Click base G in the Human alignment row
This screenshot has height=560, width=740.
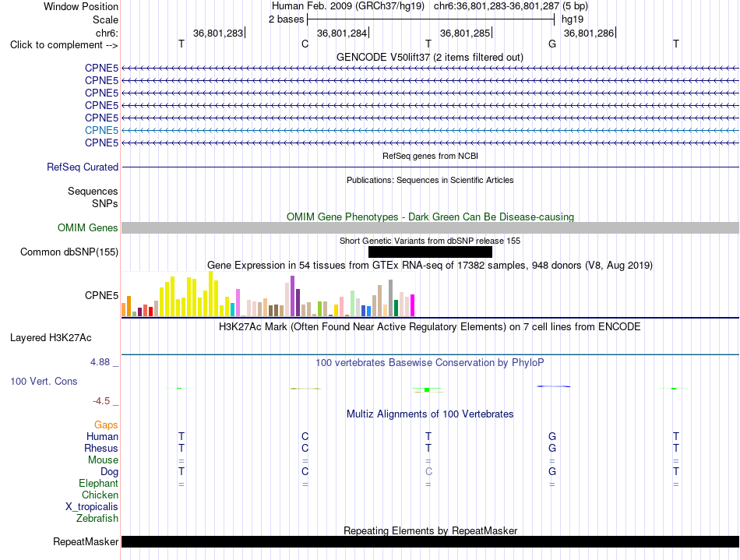[x=552, y=436]
